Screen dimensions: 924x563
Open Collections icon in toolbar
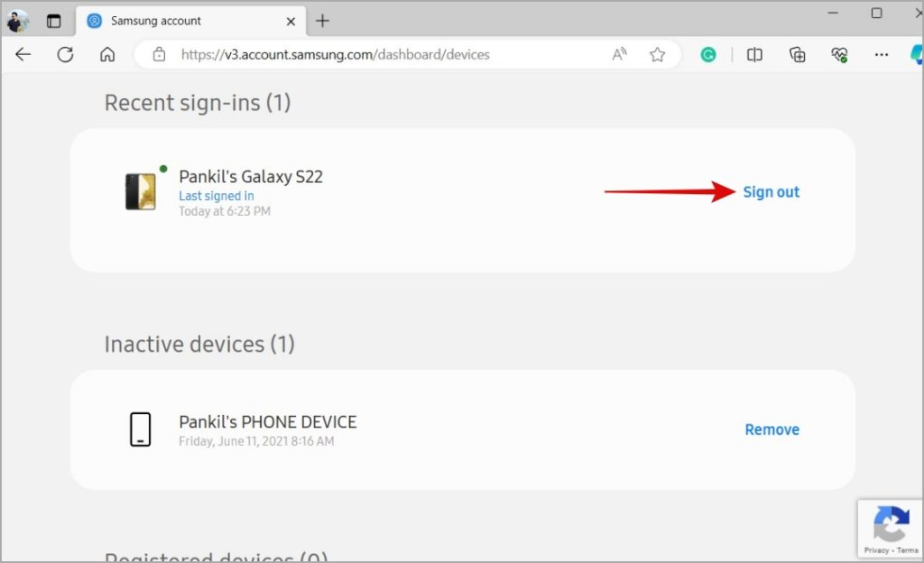[x=798, y=55]
